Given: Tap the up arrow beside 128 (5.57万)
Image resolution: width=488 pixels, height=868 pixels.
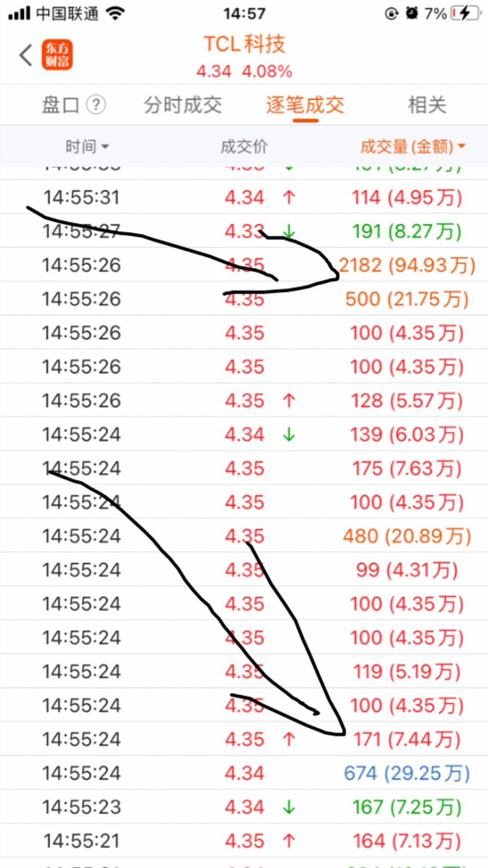Looking at the screenshot, I should 290,401.
